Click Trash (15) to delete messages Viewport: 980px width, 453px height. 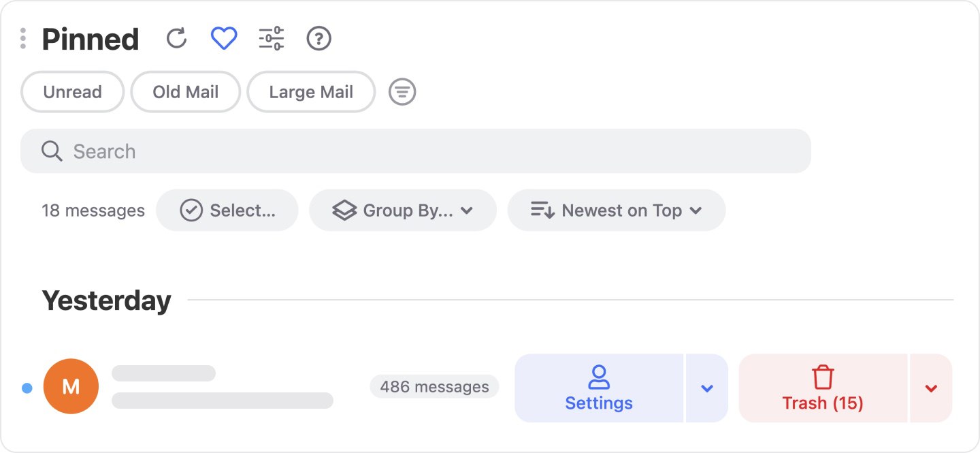point(822,388)
